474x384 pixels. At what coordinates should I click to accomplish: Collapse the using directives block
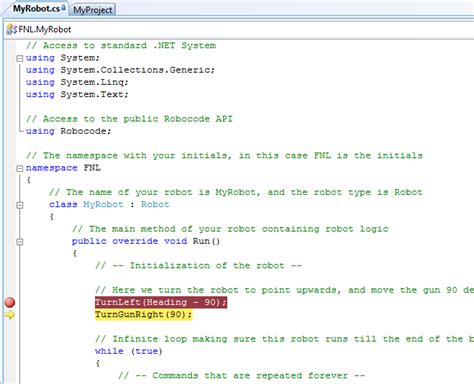click(20, 58)
